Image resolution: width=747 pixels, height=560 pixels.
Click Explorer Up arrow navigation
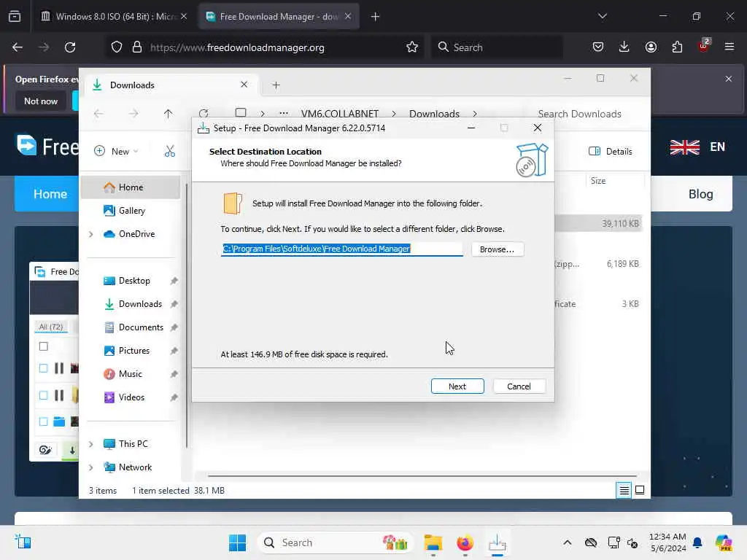click(168, 113)
